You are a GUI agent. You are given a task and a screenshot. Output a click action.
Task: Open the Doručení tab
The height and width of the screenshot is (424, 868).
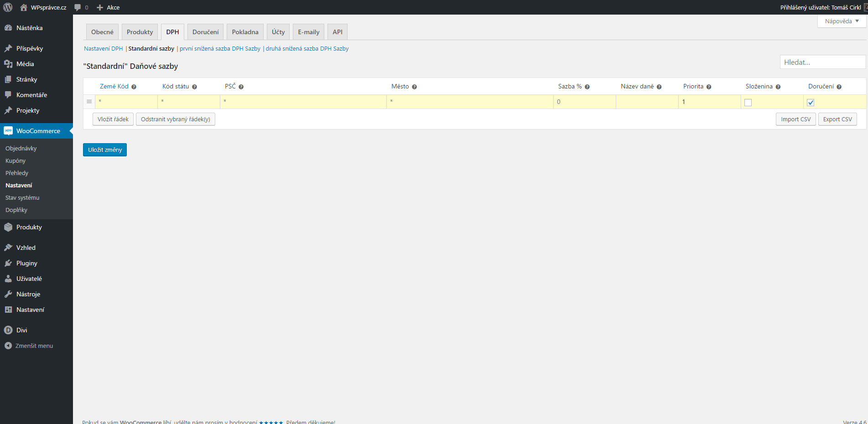[x=206, y=32]
